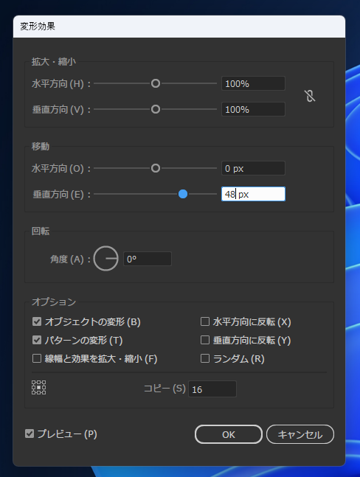The image size is (360, 477).
Task: Click the horizontal scale 100% field
Action: click(253, 84)
